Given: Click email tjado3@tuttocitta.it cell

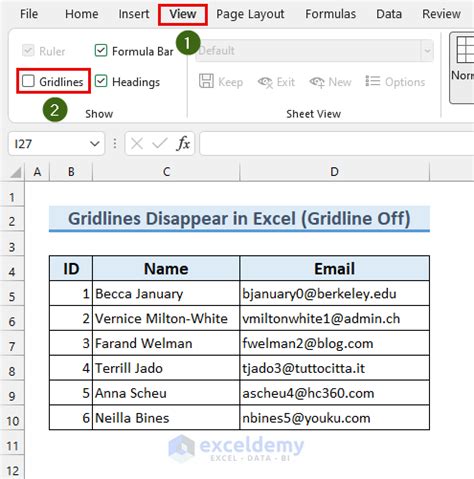Looking at the screenshot, I should (335, 368).
